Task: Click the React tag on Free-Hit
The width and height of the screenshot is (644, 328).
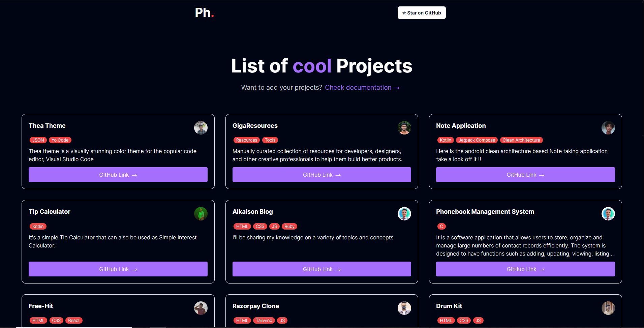Action: pyautogui.click(x=74, y=320)
